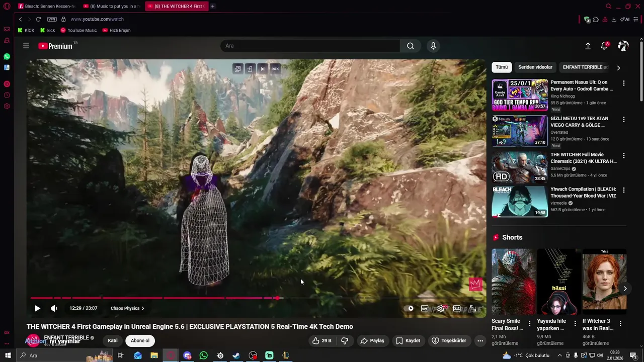644x362 pixels.
Task: Open the video upload create icon
Action: [x=588, y=46]
